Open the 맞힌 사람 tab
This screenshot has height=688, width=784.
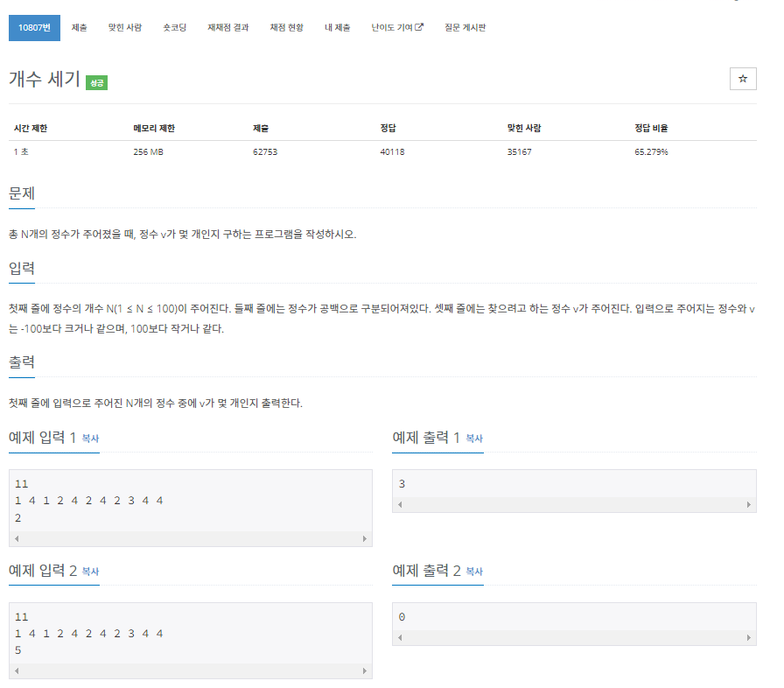click(x=125, y=28)
